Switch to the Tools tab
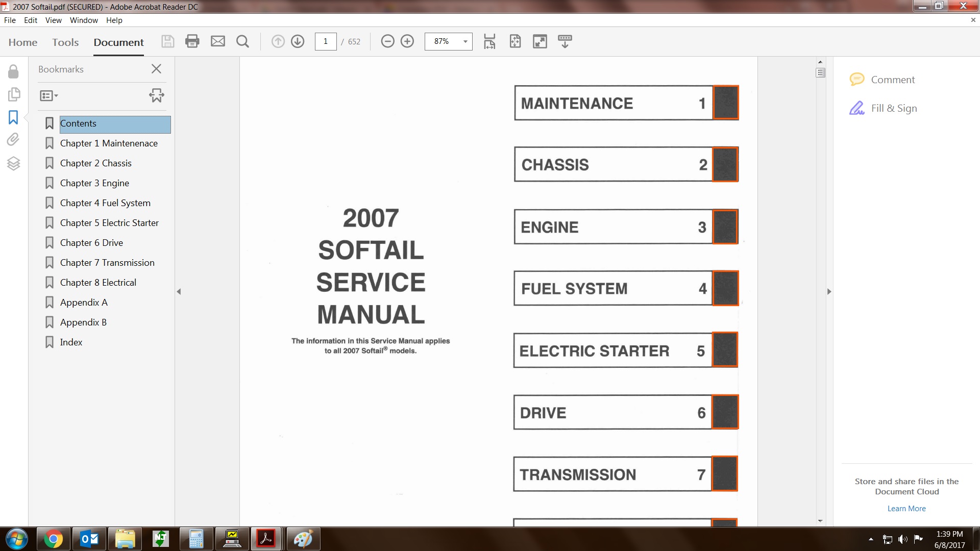 pyautogui.click(x=65, y=42)
